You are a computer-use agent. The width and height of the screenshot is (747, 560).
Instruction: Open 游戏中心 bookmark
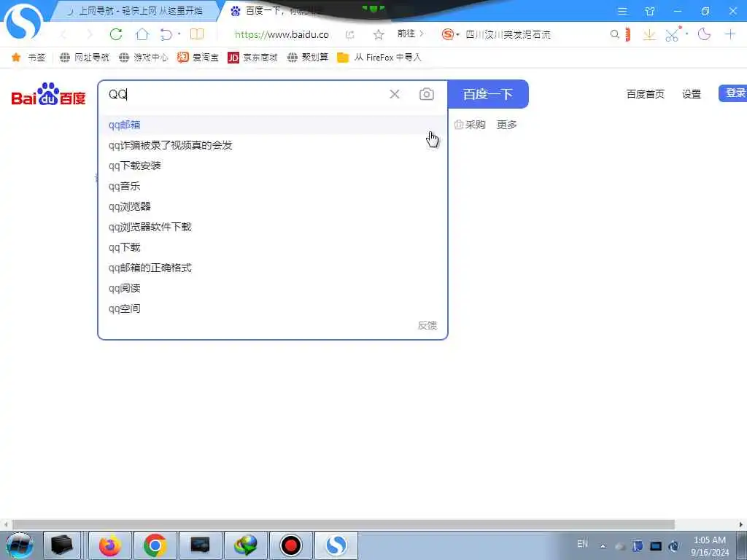pyautogui.click(x=144, y=58)
